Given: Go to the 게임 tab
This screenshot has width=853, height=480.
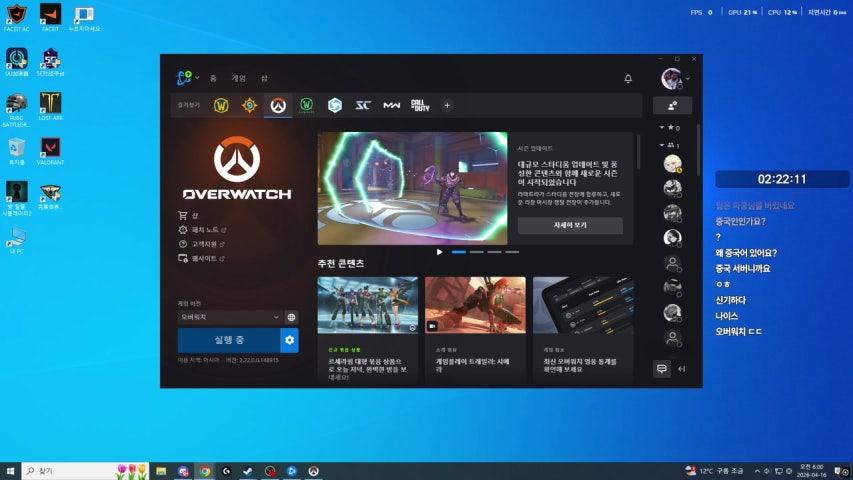Looking at the screenshot, I should pos(239,78).
